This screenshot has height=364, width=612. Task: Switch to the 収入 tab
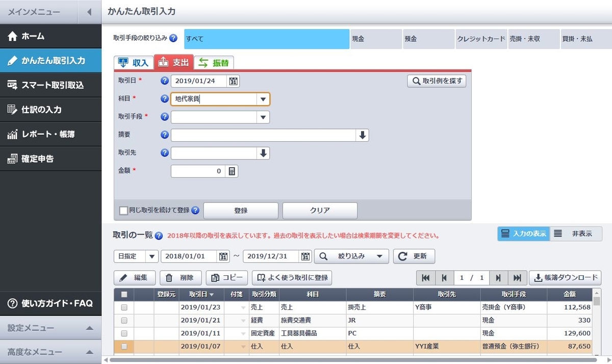pyautogui.click(x=133, y=63)
